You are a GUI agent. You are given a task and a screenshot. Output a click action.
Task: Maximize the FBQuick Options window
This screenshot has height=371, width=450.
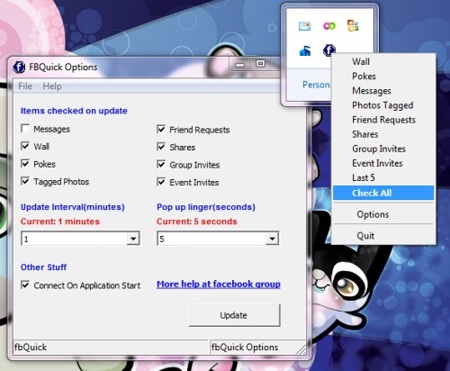[260, 64]
